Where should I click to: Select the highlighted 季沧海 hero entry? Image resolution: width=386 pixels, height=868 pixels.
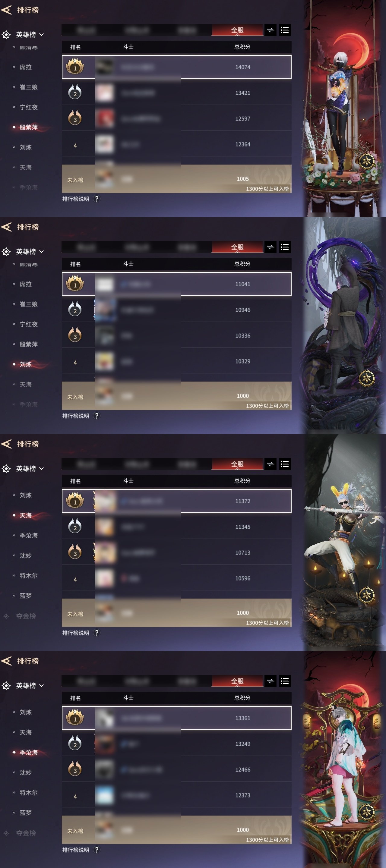tap(29, 752)
